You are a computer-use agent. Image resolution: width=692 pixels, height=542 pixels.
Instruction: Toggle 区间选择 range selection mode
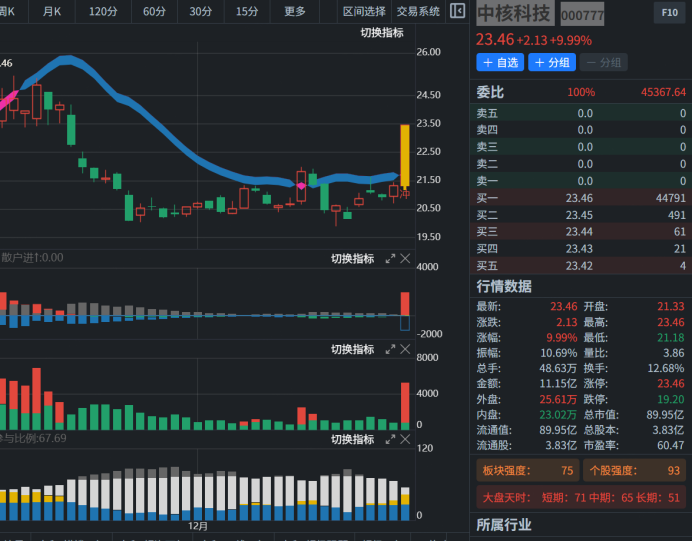click(x=363, y=11)
